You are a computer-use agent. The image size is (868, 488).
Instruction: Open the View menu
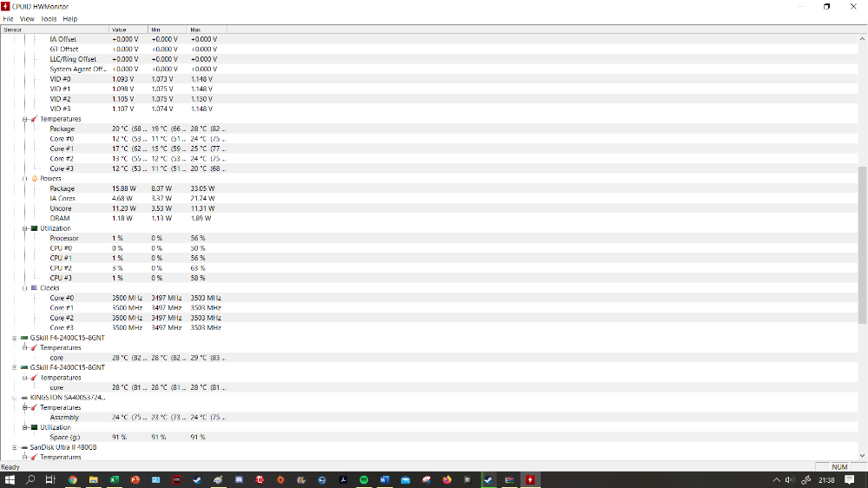click(x=27, y=19)
